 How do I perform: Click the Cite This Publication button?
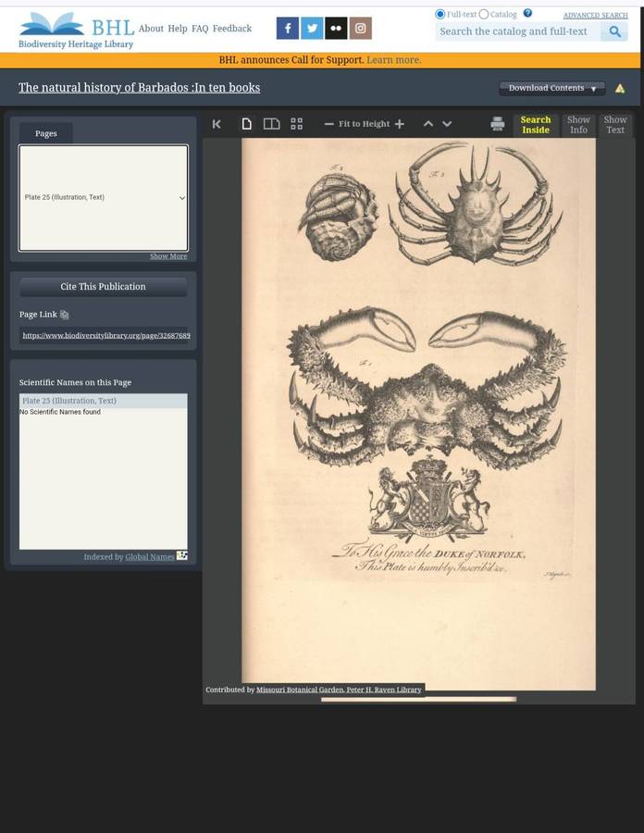103,287
